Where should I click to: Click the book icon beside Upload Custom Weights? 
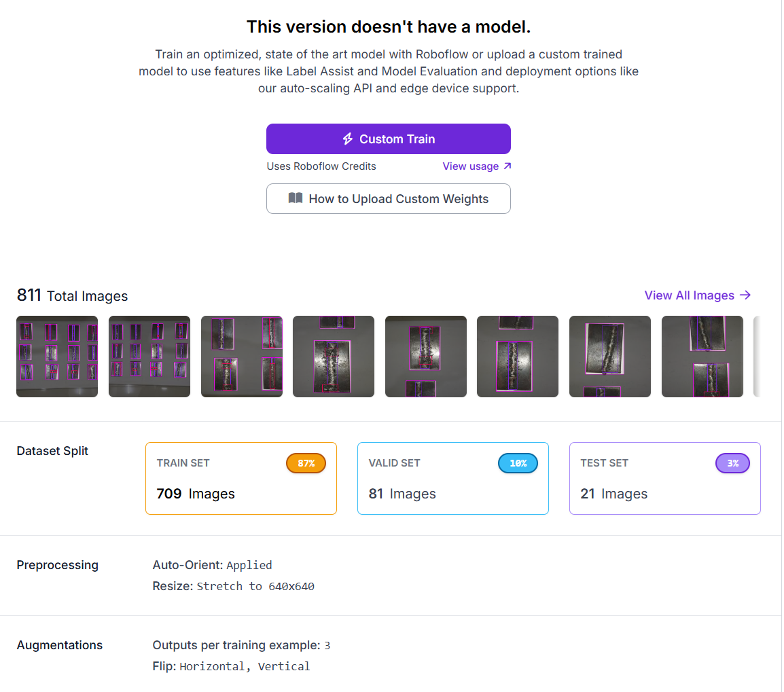coord(295,198)
